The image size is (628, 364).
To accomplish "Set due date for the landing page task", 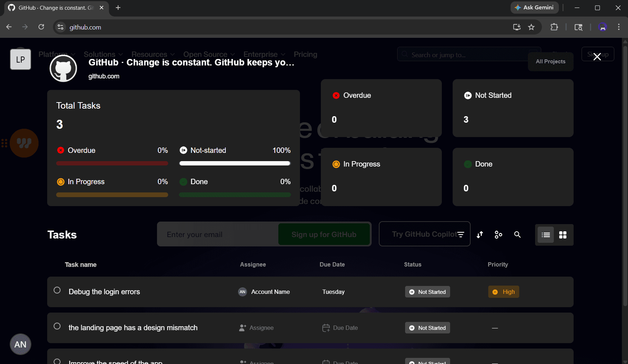I will tap(340, 328).
